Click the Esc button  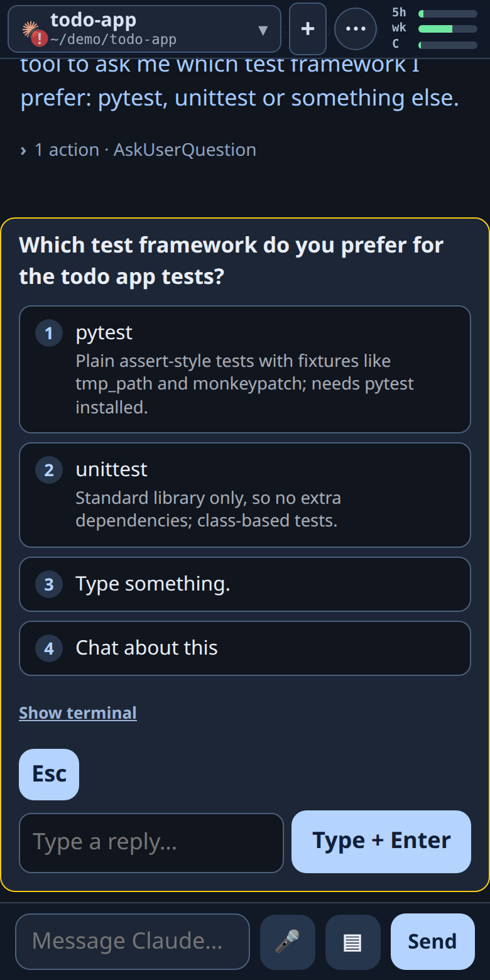coord(49,775)
